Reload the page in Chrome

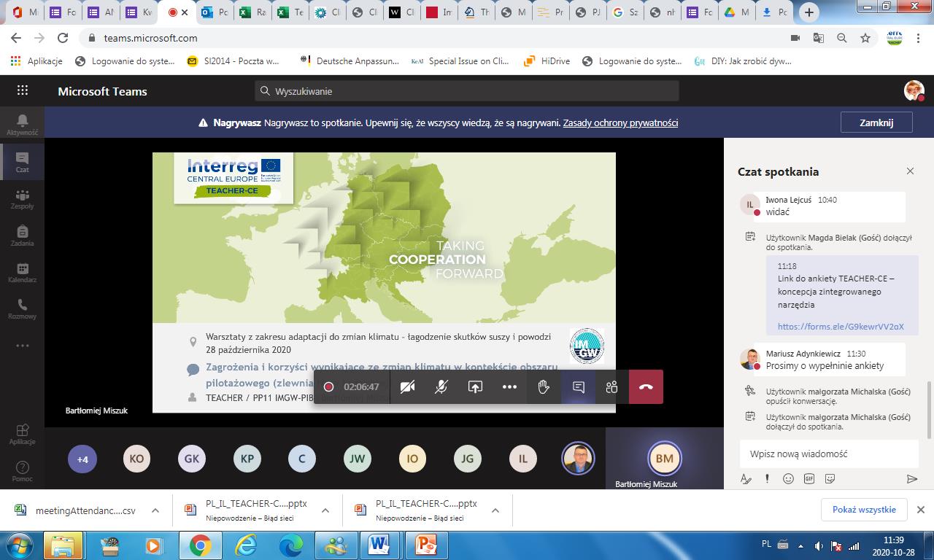pyautogui.click(x=63, y=38)
